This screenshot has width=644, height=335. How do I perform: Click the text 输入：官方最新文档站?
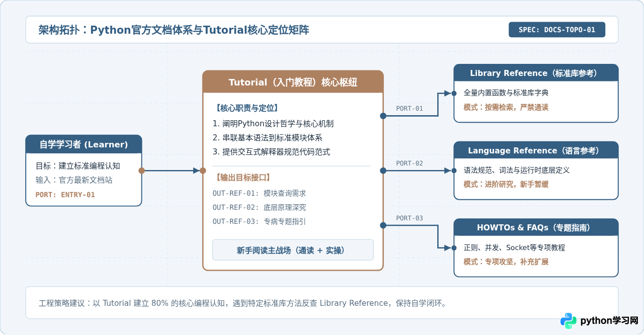[74, 180]
